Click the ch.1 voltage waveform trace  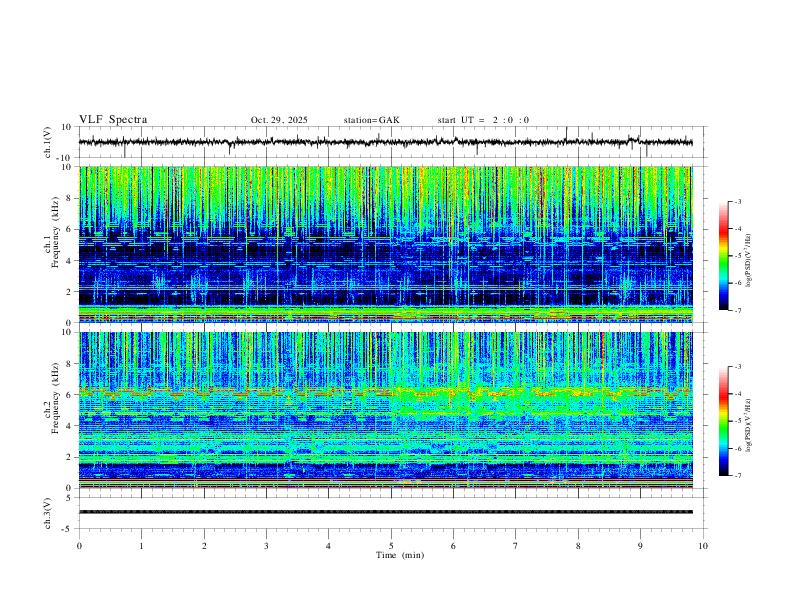point(386,142)
